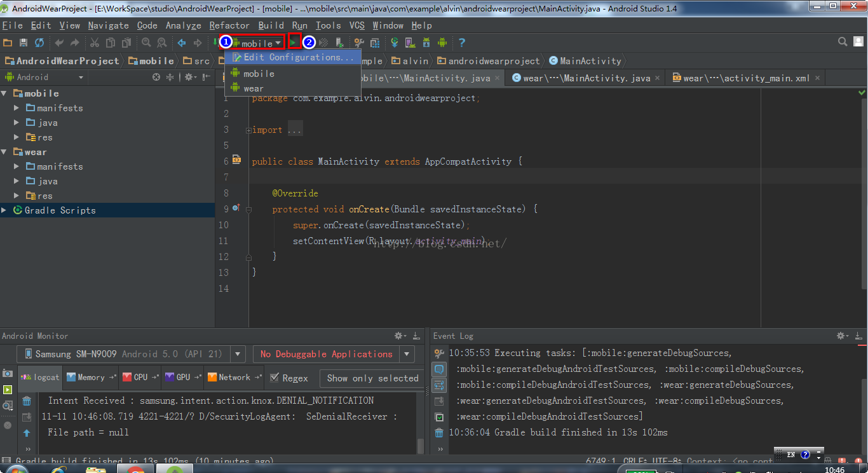
Task: Click the Replace search icon
Action: pos(161,43)
